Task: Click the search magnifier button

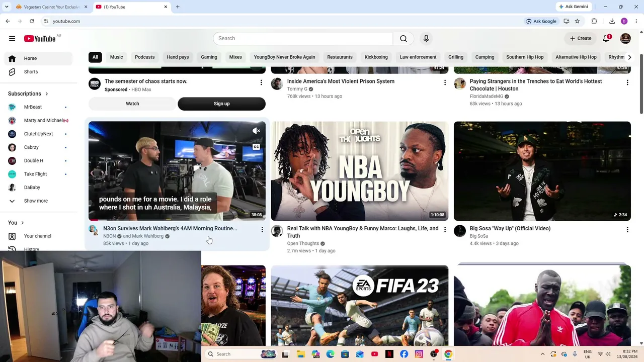Action: click(404, 39)
